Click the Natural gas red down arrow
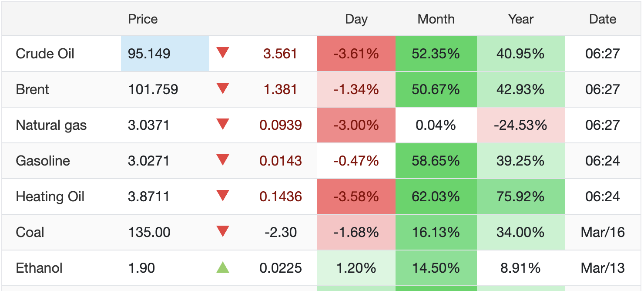 click(223, 125)
